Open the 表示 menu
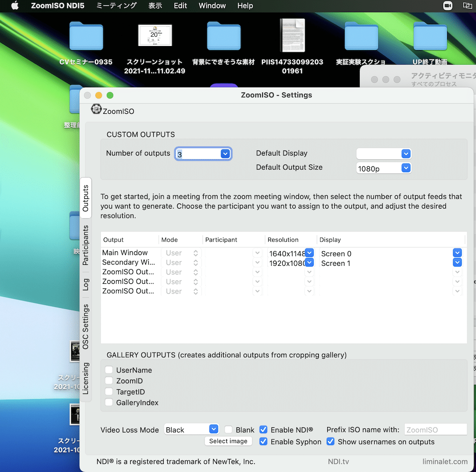 coord(155,6)
